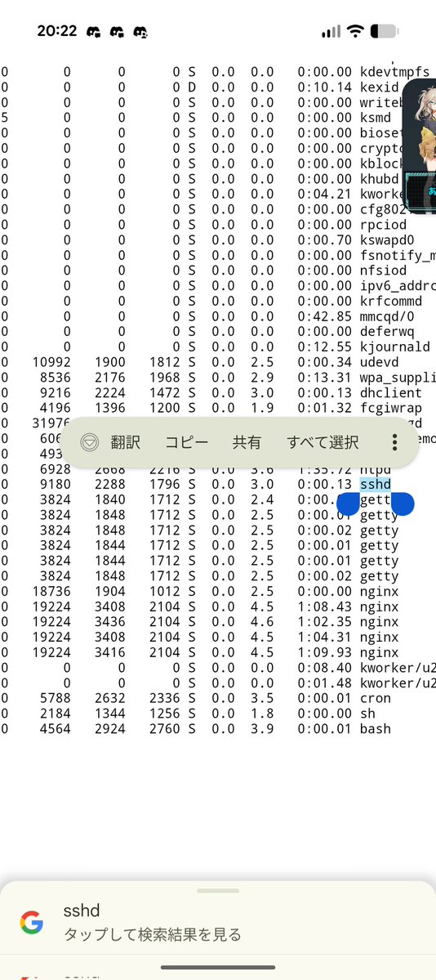The height and width of the screenshot is (980, 436).
Task: Tap the kjournald process name
Action: pos(395,347)
